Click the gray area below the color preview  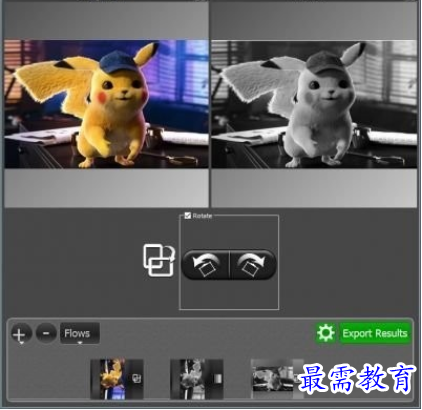106,187
